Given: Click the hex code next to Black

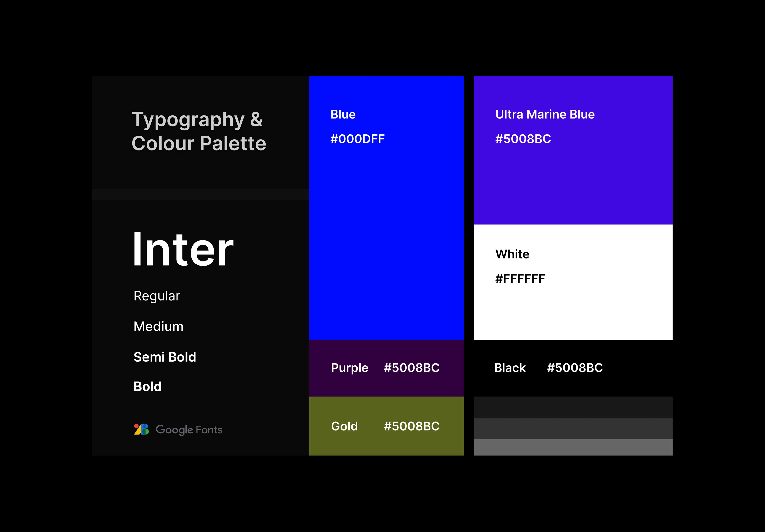Looking at the screenshot, I should [575, 368].
